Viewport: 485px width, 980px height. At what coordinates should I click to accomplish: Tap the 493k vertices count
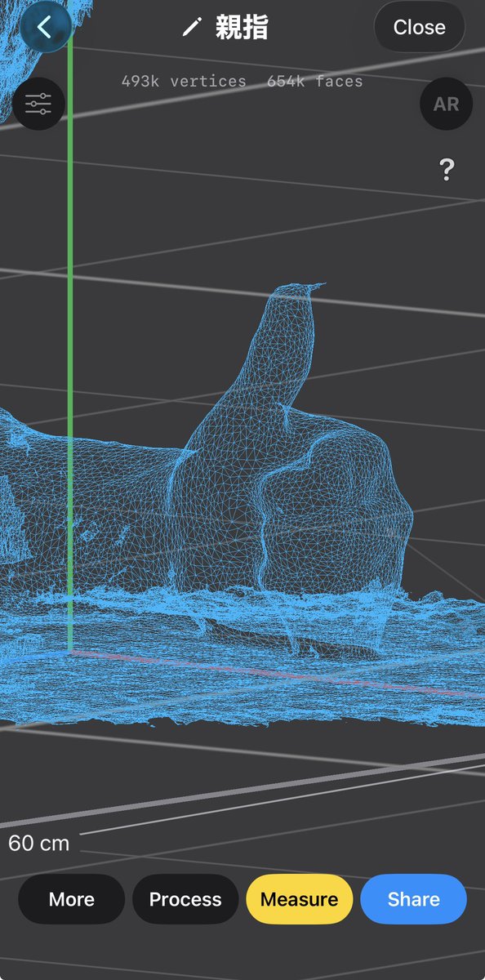tap(184, 81)
